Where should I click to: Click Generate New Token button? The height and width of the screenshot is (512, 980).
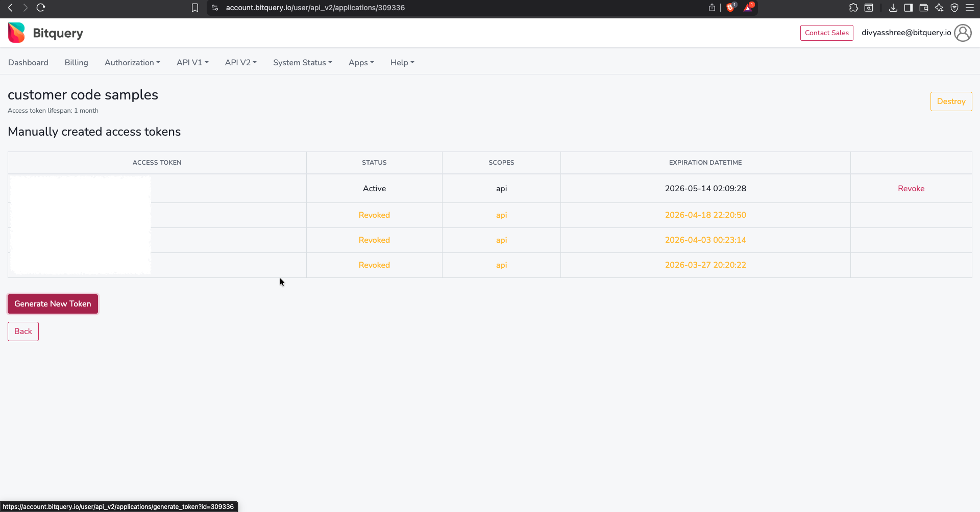(53, 304)
